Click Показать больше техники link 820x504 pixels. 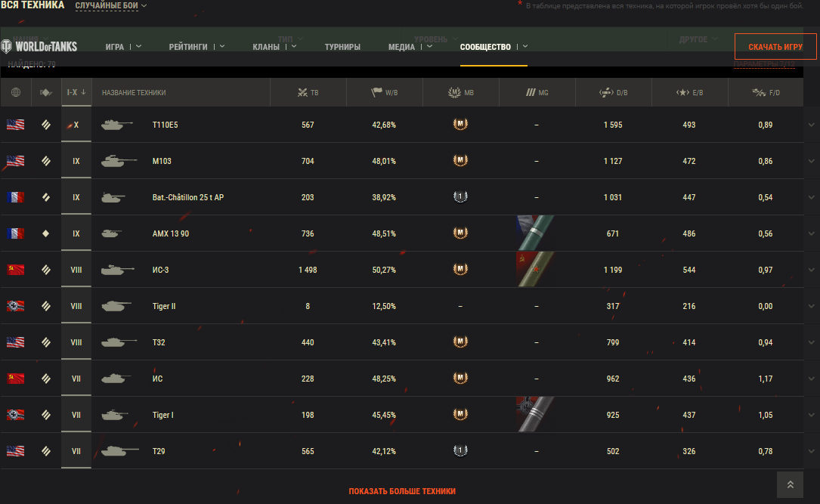click(x=402, y=491)
